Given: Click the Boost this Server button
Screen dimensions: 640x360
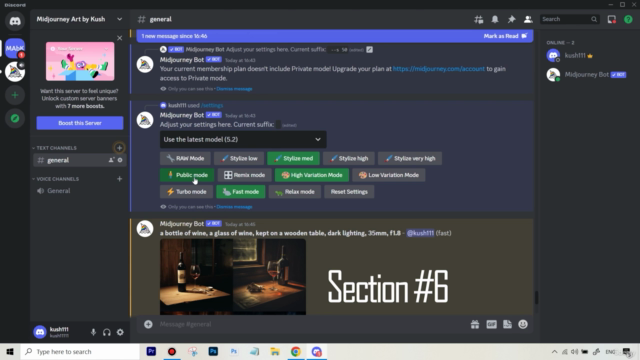Looking at the screenshot, I should (x=80, y=123).
